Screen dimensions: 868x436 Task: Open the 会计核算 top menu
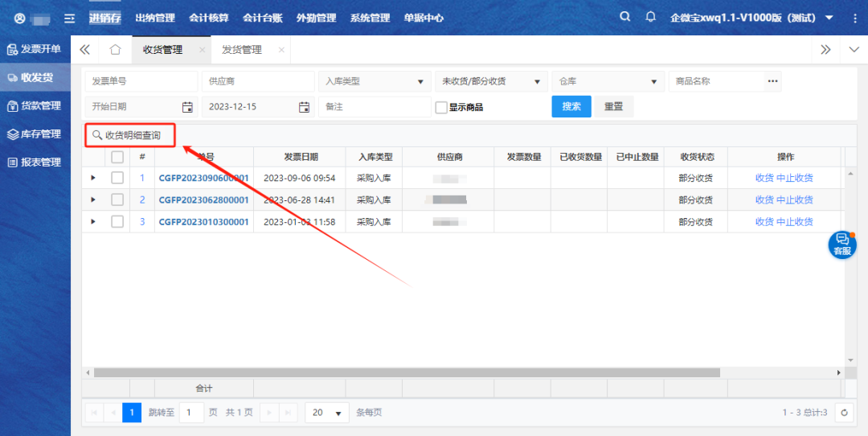click(x=209, y=18)
